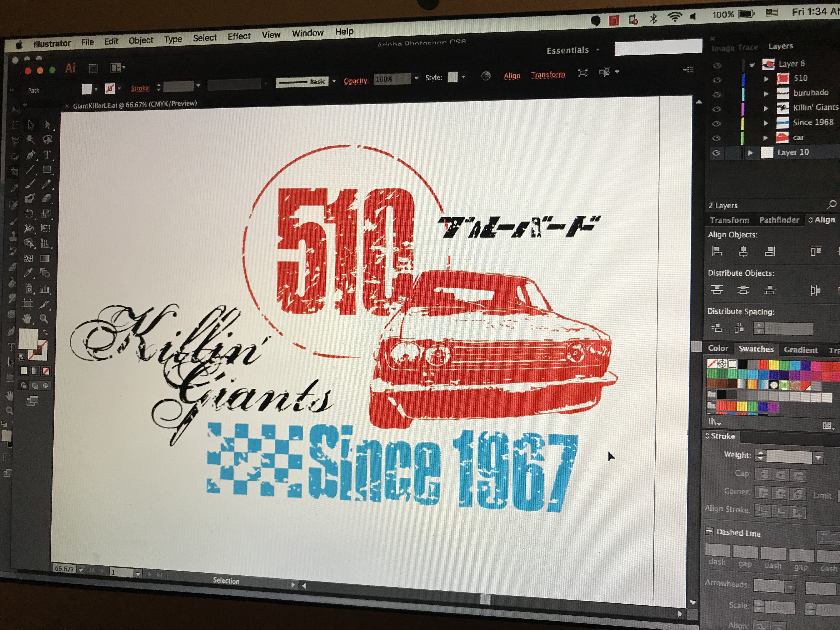840x630 pixels.
Task: Select the Pen tool
Action: click(30, 155)
